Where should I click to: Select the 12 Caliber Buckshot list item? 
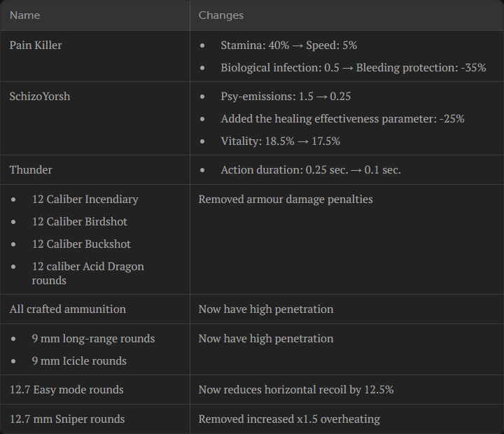(81, 244)
